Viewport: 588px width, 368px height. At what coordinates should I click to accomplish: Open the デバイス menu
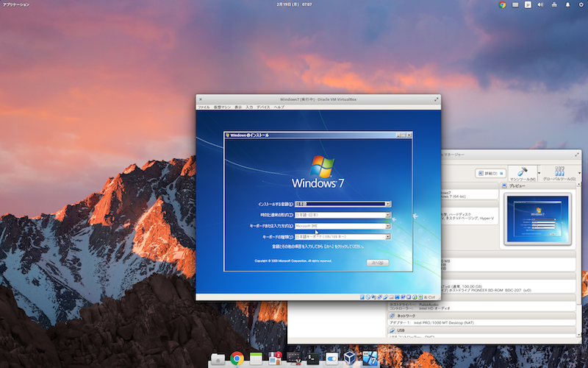point(263,107)
